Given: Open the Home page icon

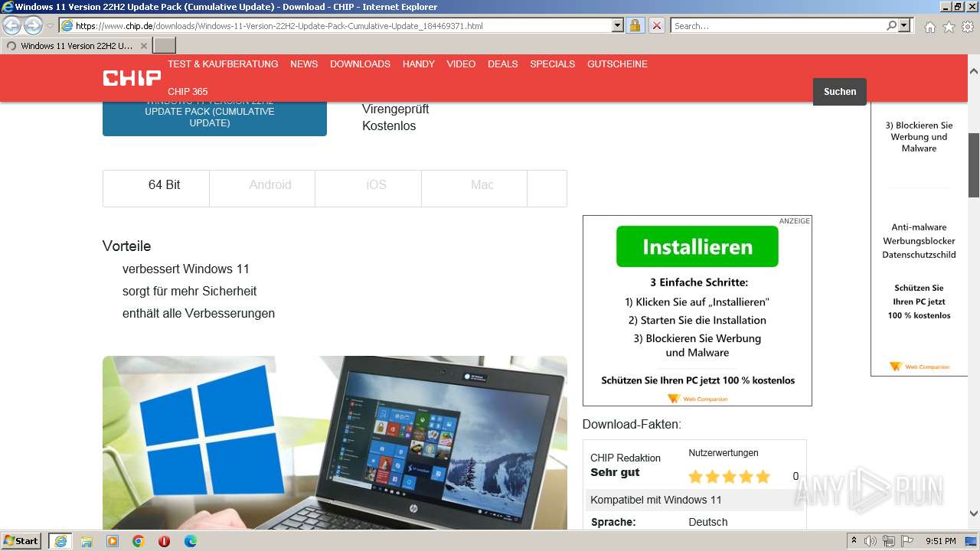Looking at the screenshot, I should pos(929,27).
